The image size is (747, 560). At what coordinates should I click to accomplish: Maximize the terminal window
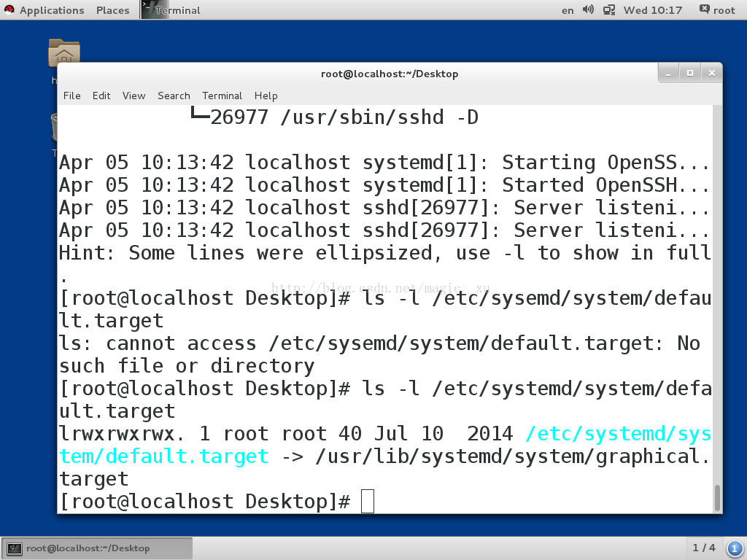coord(690,74)
